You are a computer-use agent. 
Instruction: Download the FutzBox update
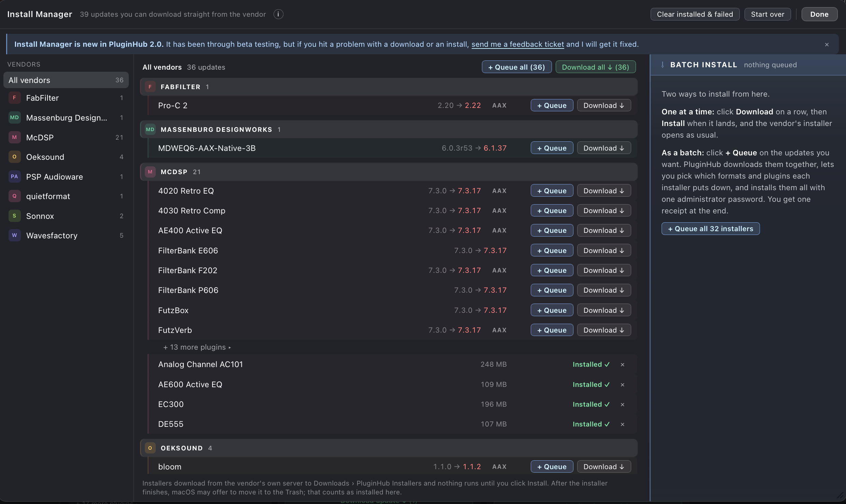[604, 310]
